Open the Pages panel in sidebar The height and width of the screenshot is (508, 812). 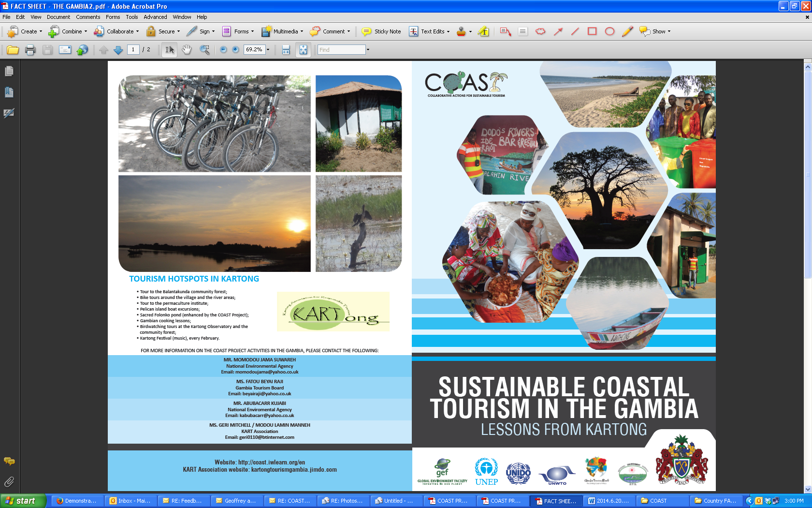(9, 71)
